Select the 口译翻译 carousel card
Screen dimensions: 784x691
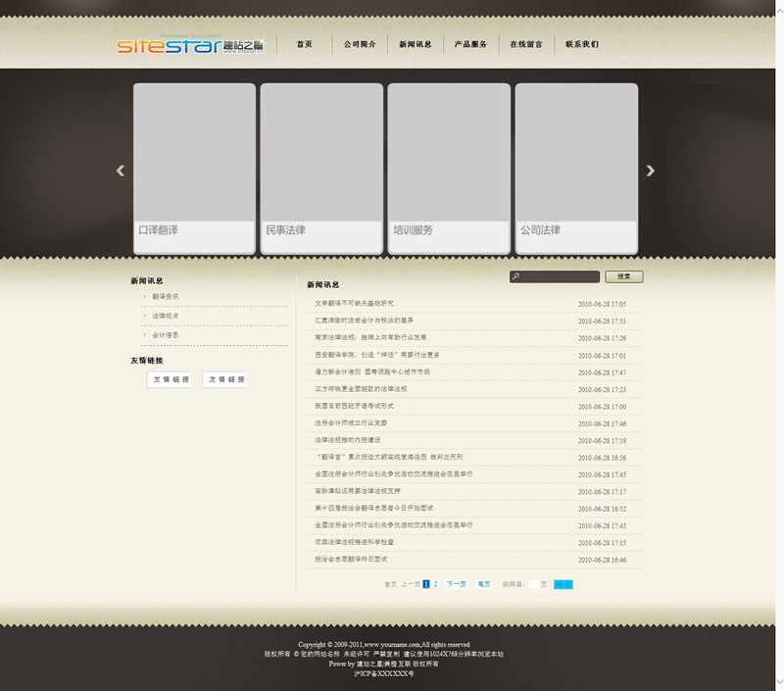tap(194, 169)
